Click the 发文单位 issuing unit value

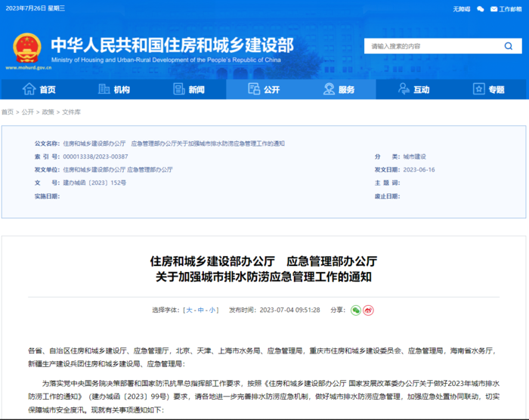pyautogui.click(x=118, y=170)
